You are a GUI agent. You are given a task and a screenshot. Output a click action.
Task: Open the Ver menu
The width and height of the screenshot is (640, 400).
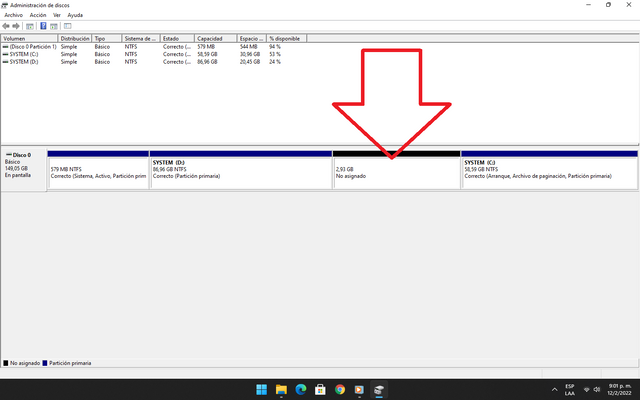click(x=57, y=15)
